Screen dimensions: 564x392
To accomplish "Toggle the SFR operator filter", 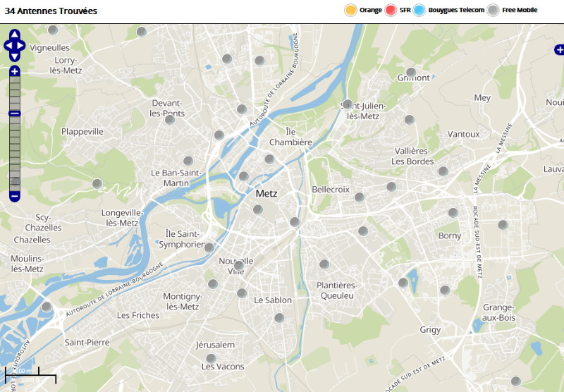I will tap(392, 10).
